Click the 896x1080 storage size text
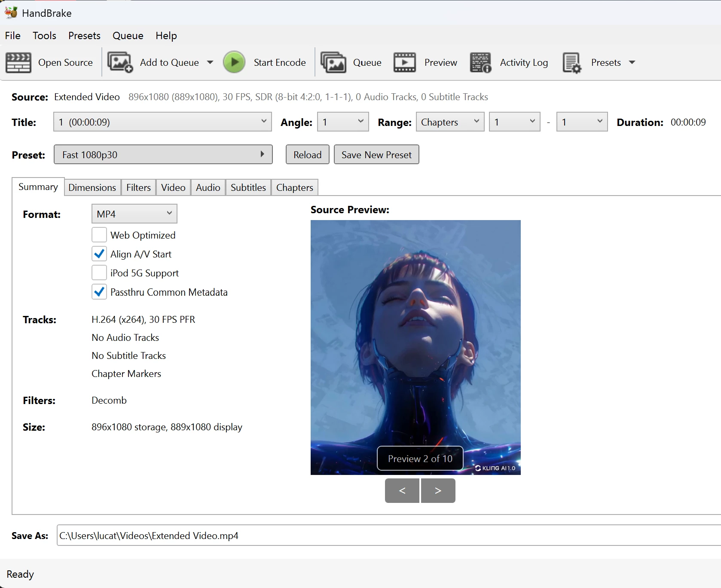Screen dimensions: 721x588 [x=167, y=427]
